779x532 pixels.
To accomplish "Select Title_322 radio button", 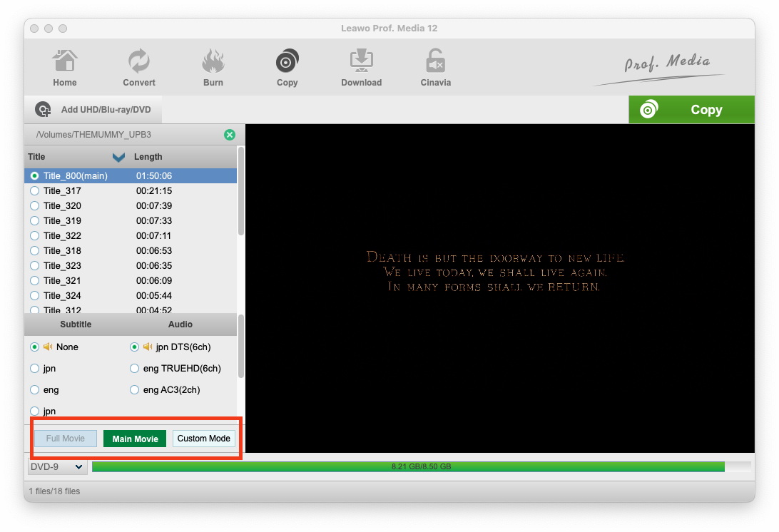I will (34, 235).
